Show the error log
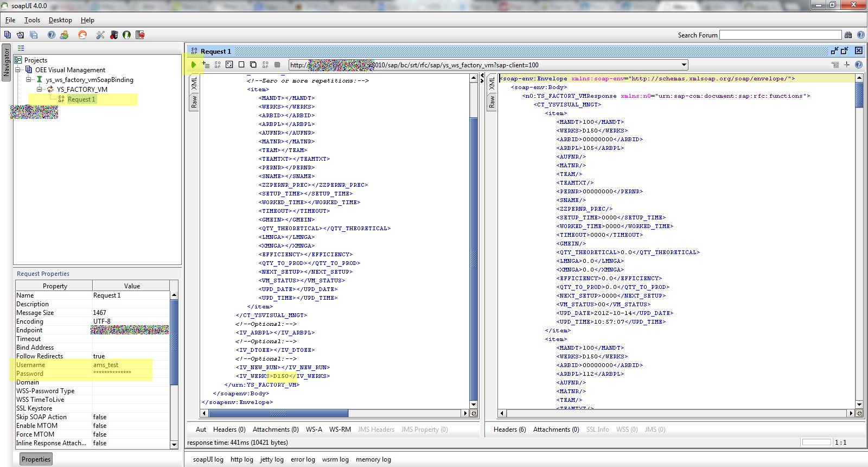 point(303,459)
